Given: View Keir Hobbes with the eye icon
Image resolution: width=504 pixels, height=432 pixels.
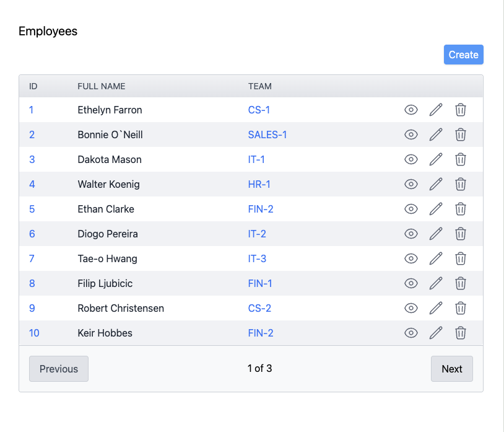Looking at the screenshot, I should [411, 333].
